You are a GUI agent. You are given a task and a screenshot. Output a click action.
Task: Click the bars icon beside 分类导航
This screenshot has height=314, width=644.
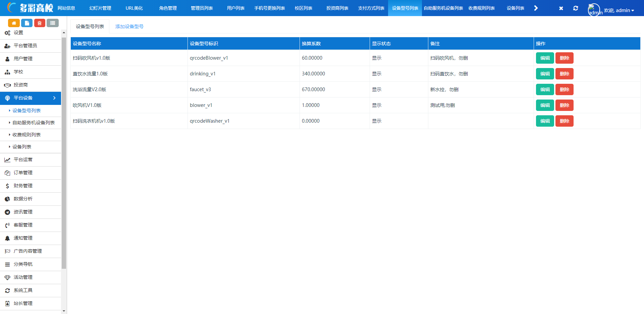tap(7, 264)
